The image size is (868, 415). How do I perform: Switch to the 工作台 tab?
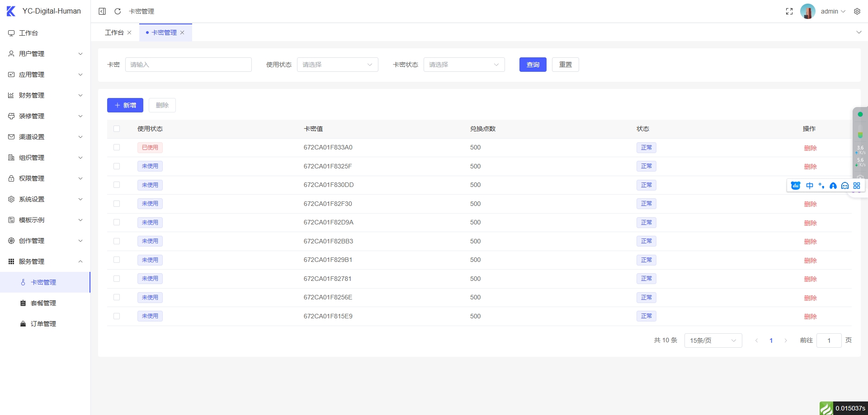pos(114,32)
